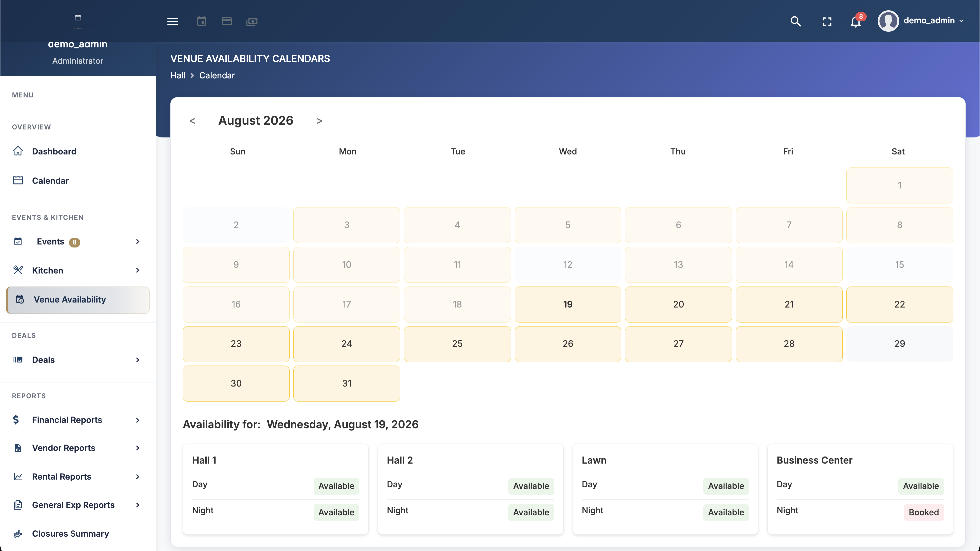Go to previous month arrow
This screenshot has width=980, height=551.
[x=192, y=121]
